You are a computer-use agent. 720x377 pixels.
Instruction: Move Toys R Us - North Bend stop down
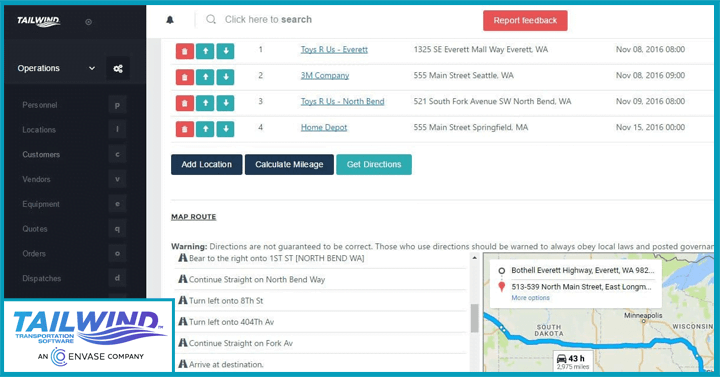pos(225,103)
